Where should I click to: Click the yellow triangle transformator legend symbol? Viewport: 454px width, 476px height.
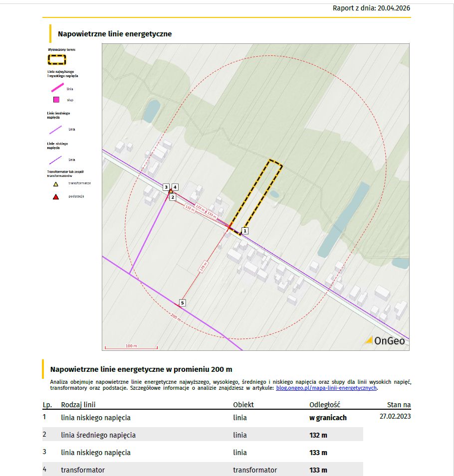pos(56,184)
